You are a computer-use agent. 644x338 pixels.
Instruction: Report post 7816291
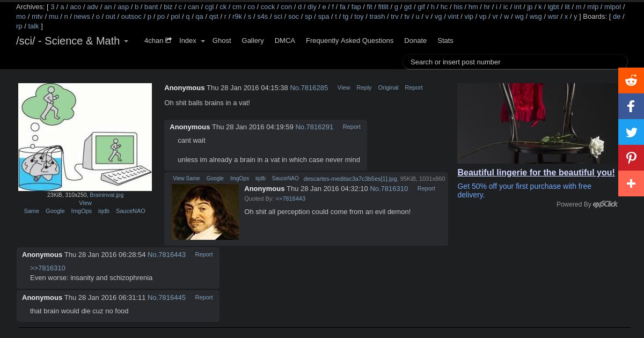[352, 127]
